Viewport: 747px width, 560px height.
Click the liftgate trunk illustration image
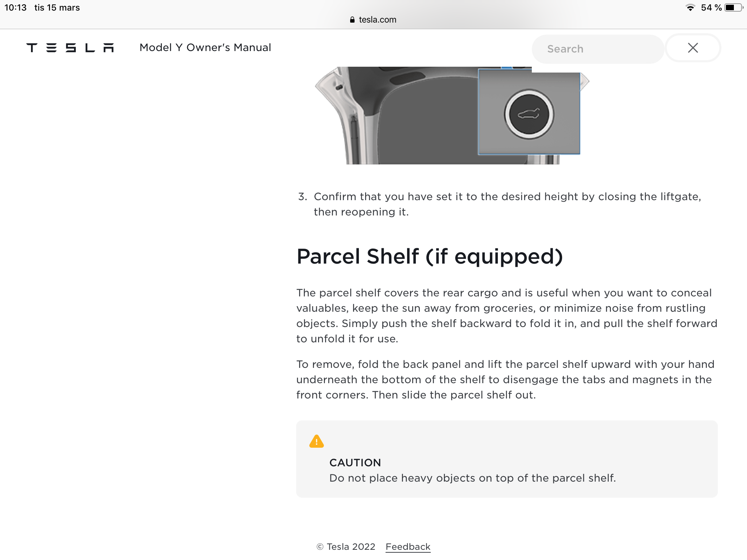pos(452,116)
